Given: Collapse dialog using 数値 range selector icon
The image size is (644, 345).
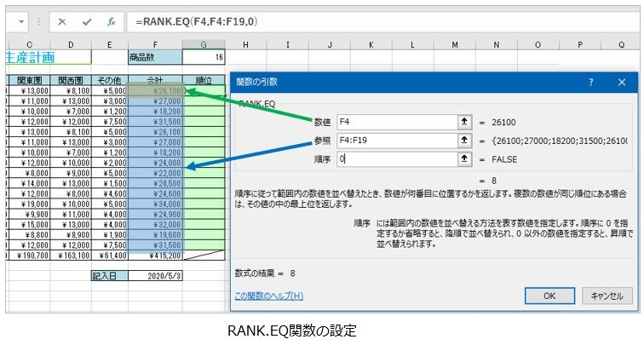Looking at the screenshot, I should coord(464,121).
